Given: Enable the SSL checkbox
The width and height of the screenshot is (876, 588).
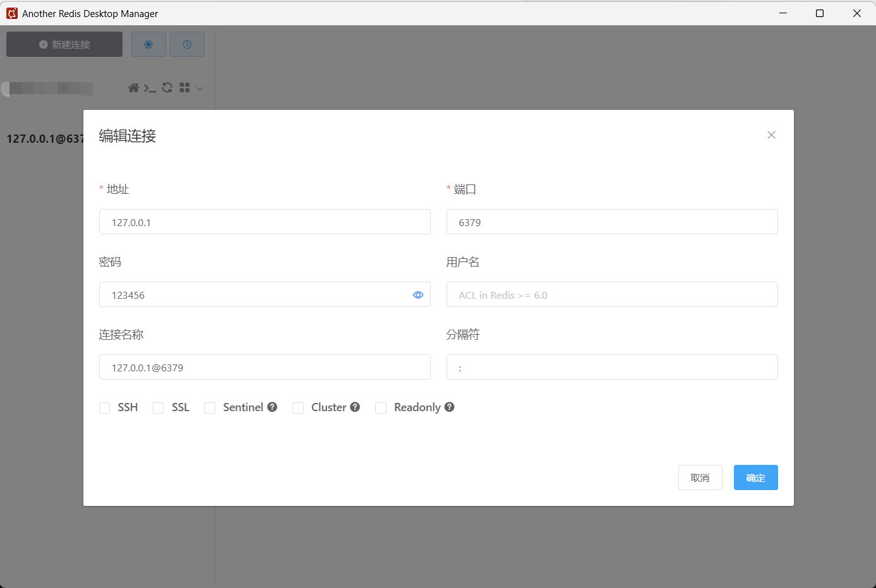Looking at the screenshot, I should click(x=159, y=408).
